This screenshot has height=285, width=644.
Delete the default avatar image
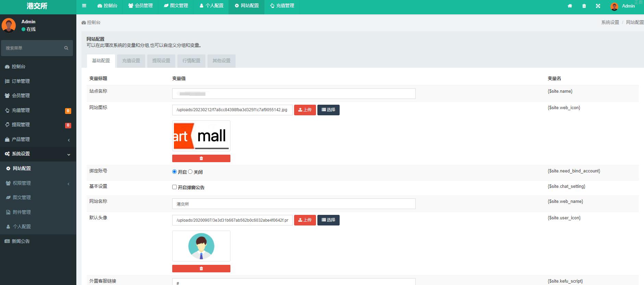pos(201,269)
